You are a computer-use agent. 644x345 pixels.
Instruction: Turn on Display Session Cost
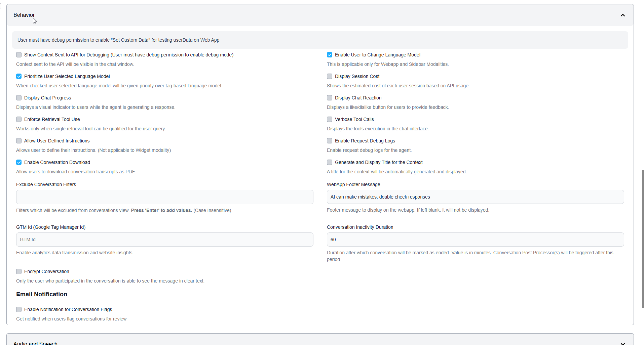point(330,76)
